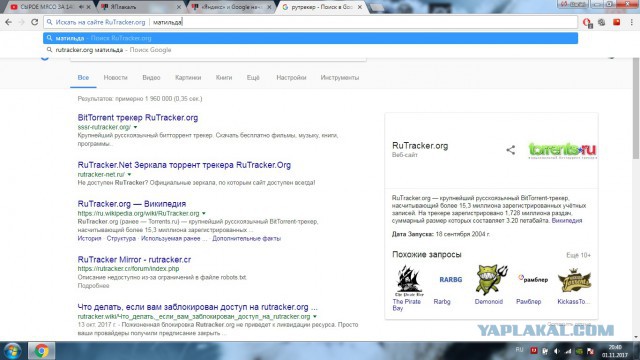Screen dimensions: 640x360
Task: Open the Chrome three-dot menu
Action: [x=632, y=22]
